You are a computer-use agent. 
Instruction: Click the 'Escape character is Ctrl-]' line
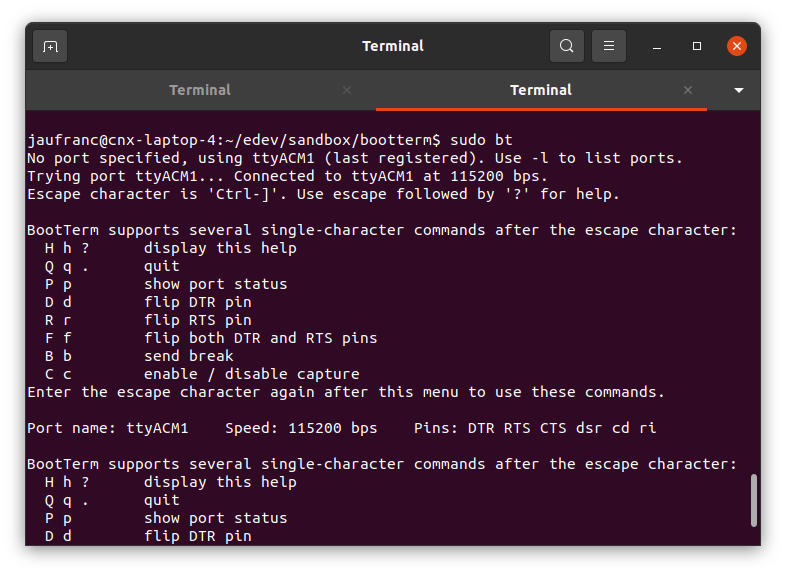click(x=323, y=194)
